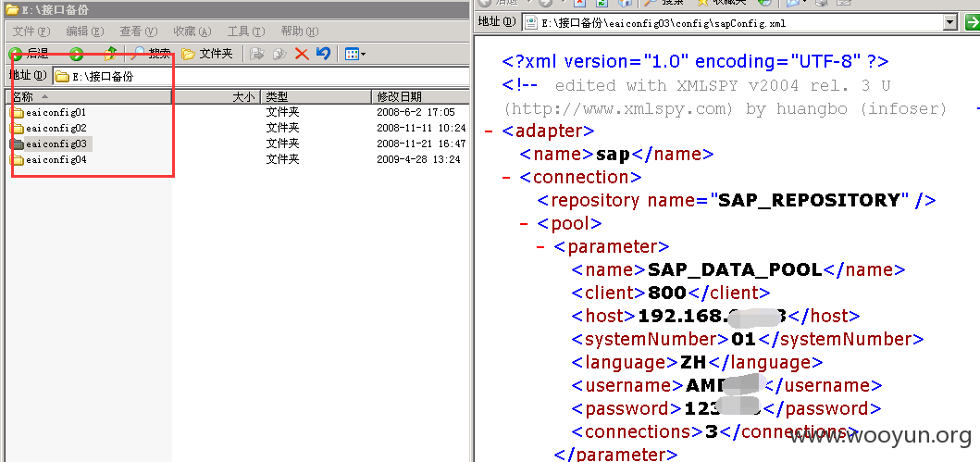Viewport: 980px width, 462px height.
Task: Click the green Go arrow button
Action: pos(972,23)
